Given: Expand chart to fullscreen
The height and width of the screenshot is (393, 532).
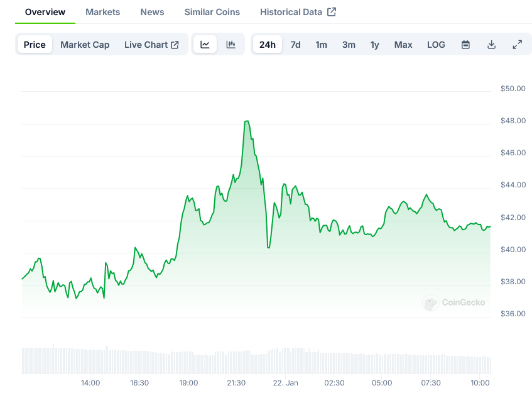Looking at the screenshot, I should click(518, 45).
